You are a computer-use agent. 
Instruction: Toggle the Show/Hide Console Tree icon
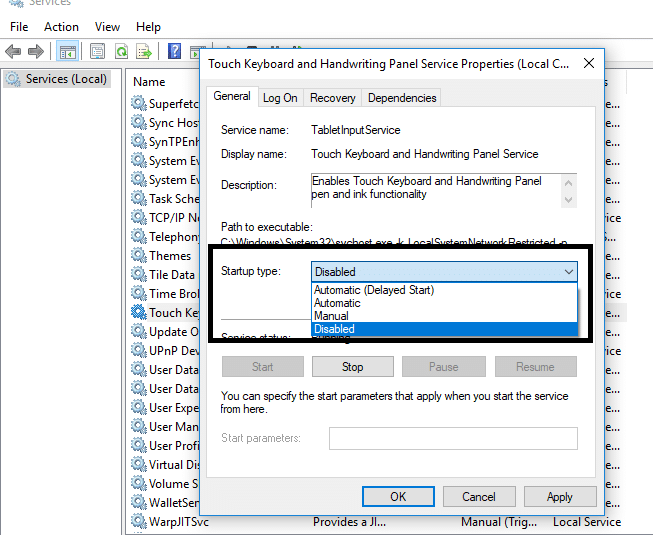[68, 51]
